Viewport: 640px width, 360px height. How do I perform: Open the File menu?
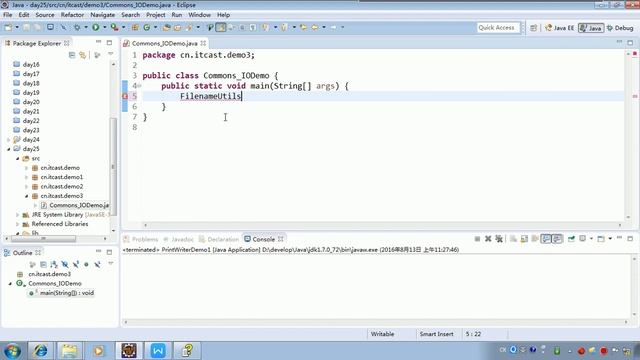(8, 15)
